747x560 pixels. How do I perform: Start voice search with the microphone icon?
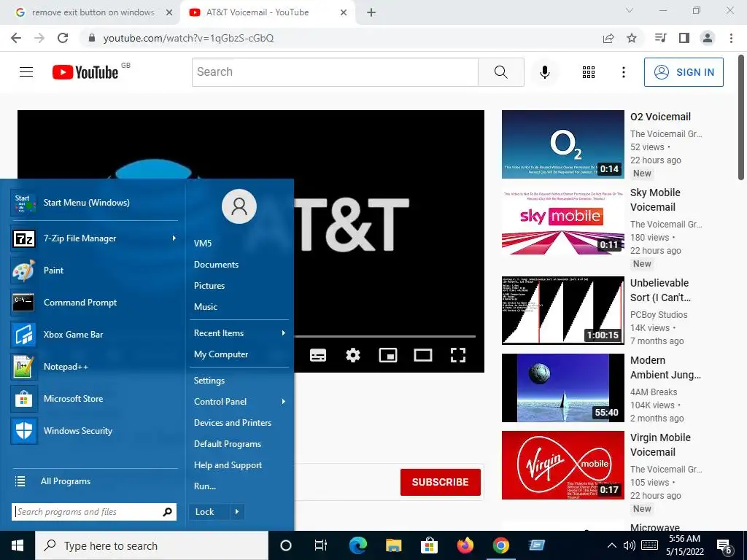click(x=544, y=72)
